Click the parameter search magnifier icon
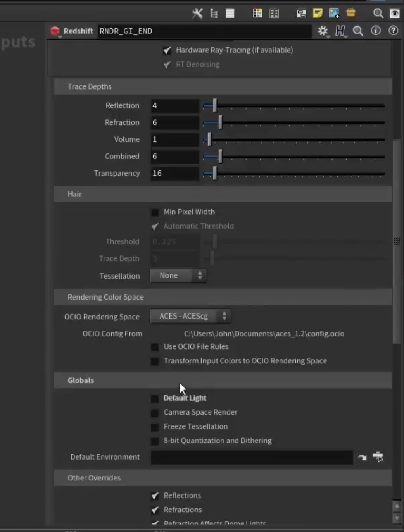Viewport: 404px width, 532px height. [358, 31]
